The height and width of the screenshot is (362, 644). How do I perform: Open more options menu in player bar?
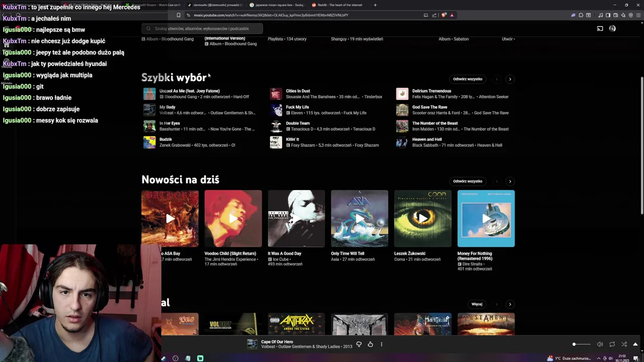coord(381,344)
